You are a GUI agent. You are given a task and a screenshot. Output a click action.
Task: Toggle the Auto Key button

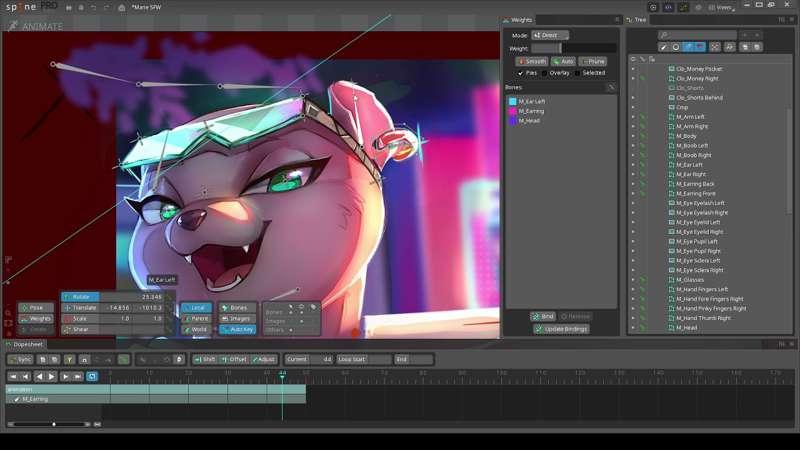pos(238,330)
